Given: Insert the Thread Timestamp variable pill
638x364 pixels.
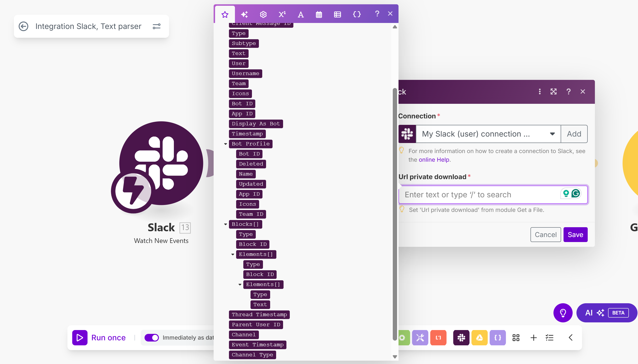Looking at the screenshot, I should pyautogui.click(x=259, y=314).
